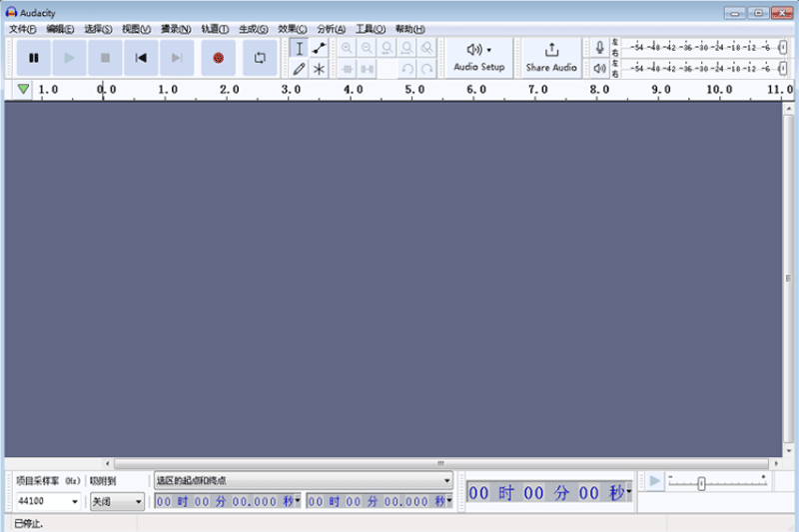
Task: Click horizontal scrollbar right arrow
Action: pyautogui.click(x=776, y=463)
